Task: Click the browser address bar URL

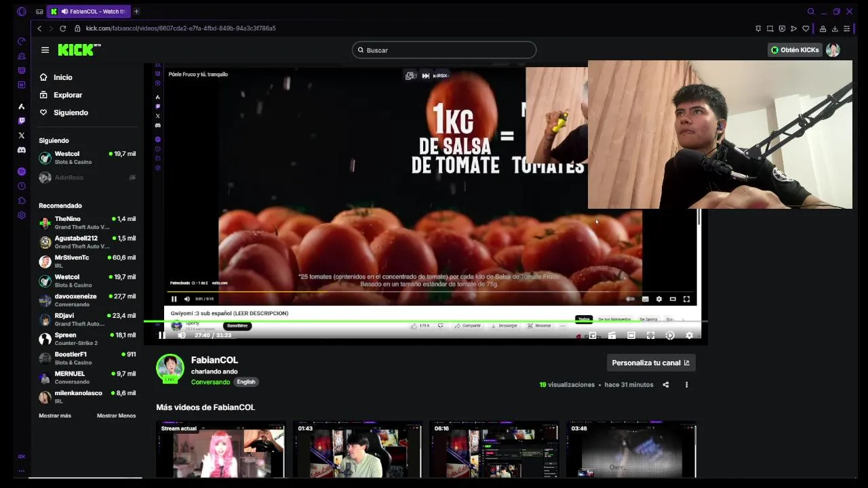Action: tap(180, 28)
